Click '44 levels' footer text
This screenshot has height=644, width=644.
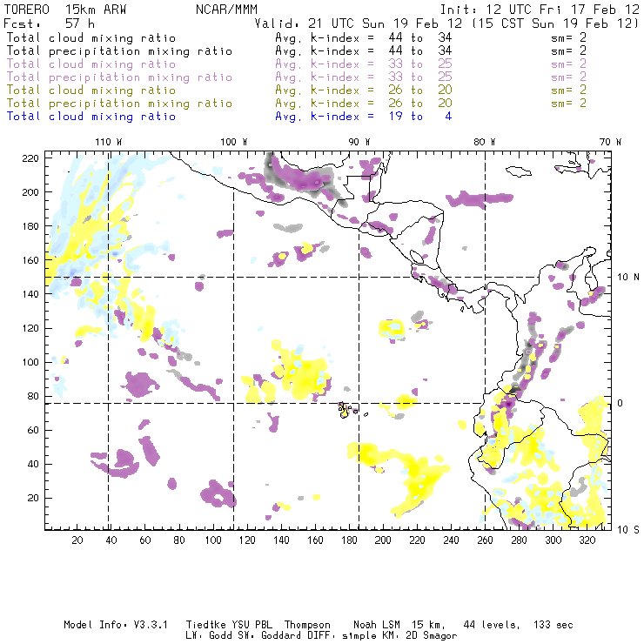tap(492, 625)
